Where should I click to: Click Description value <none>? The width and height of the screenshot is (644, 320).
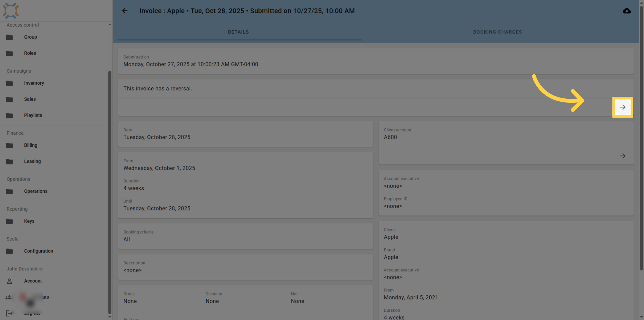[133, 270]
